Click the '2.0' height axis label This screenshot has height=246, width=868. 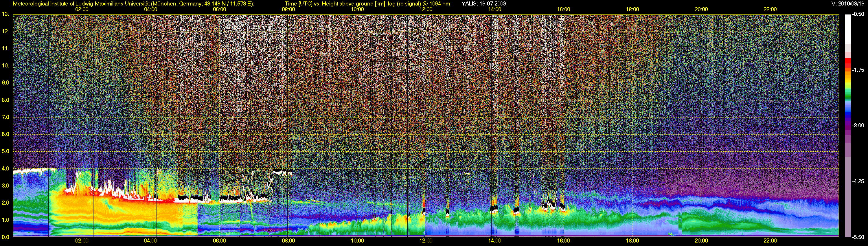pos(5,203)
